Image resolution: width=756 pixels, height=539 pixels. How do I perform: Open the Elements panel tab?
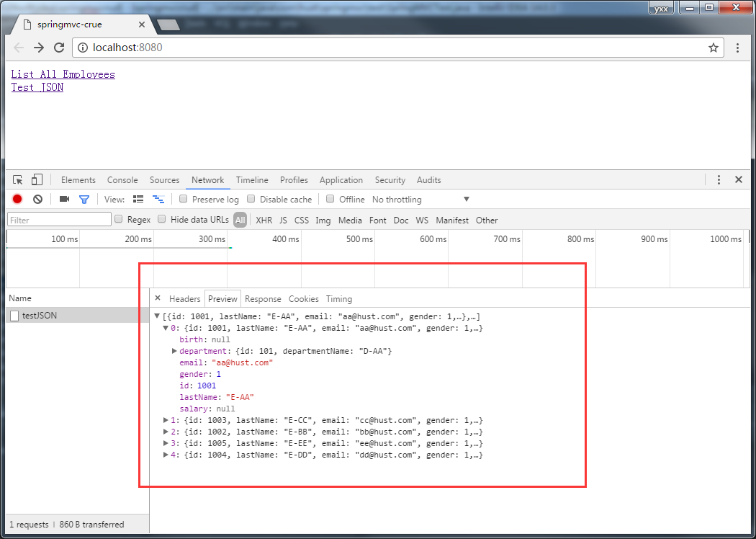(78, 180)
